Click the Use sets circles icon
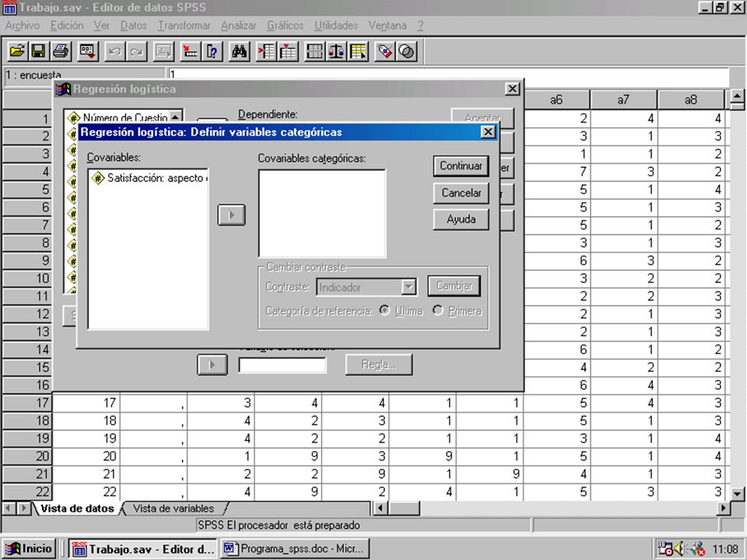Image resolution: width=747 pixels, height=560 pixels. (406, 51)
